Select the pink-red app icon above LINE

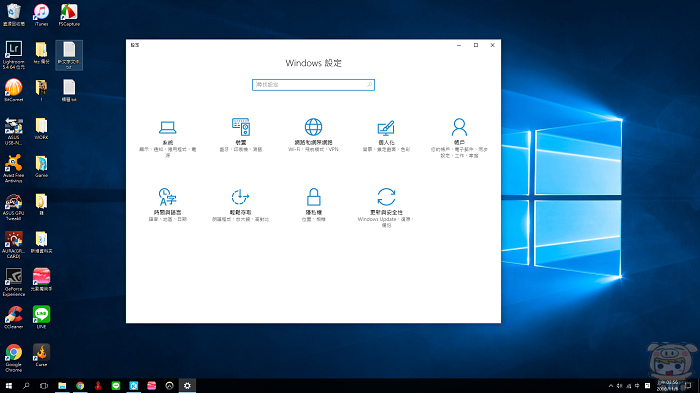pos(41,280)
